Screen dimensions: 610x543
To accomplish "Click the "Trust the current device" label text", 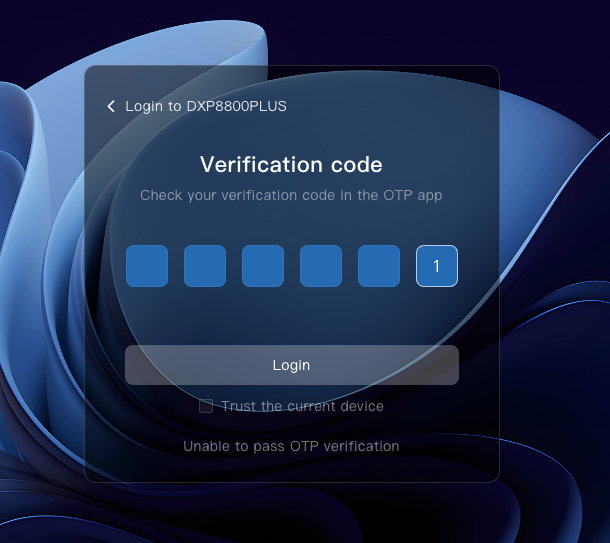I will point(302,406).
